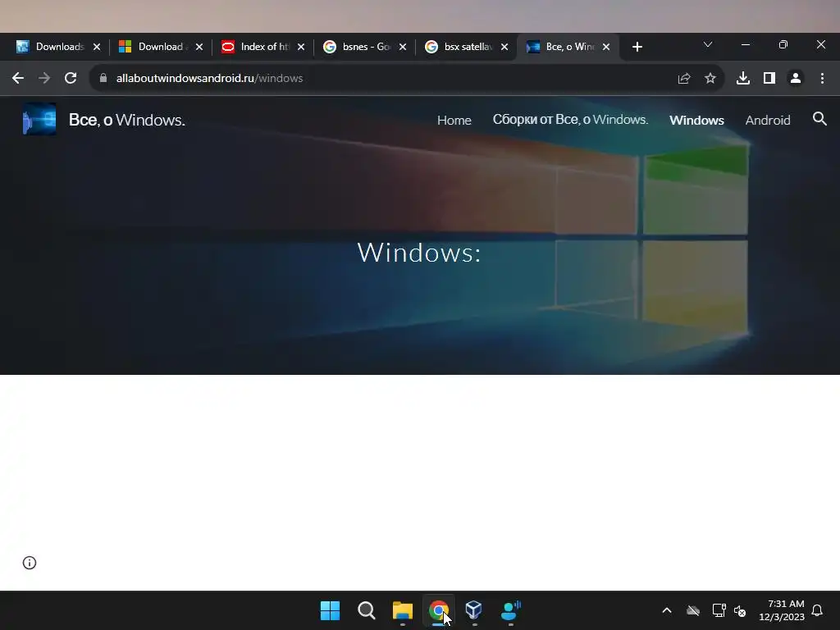Click the info circle icon on page
The height and width of the screenshot is (630, 840).
30,563
